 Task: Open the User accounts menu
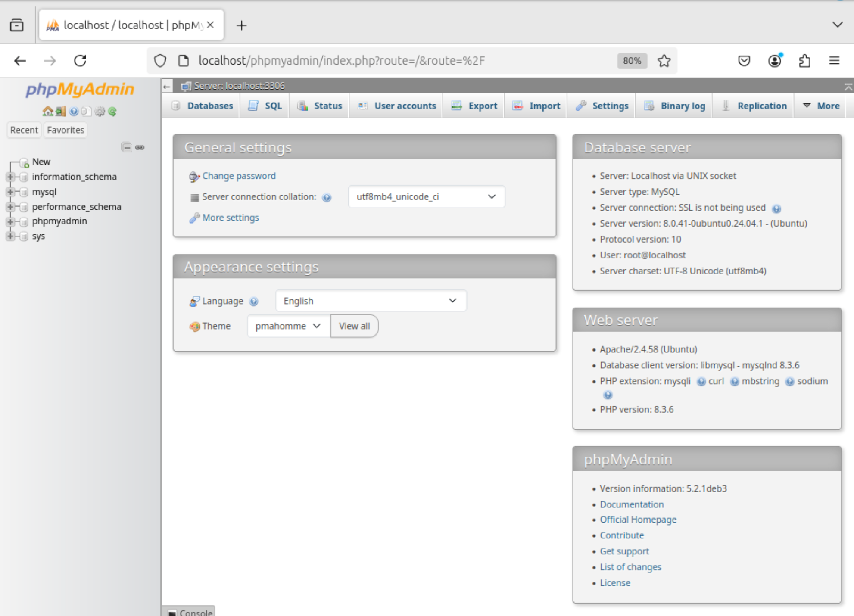tap(396, 106)
